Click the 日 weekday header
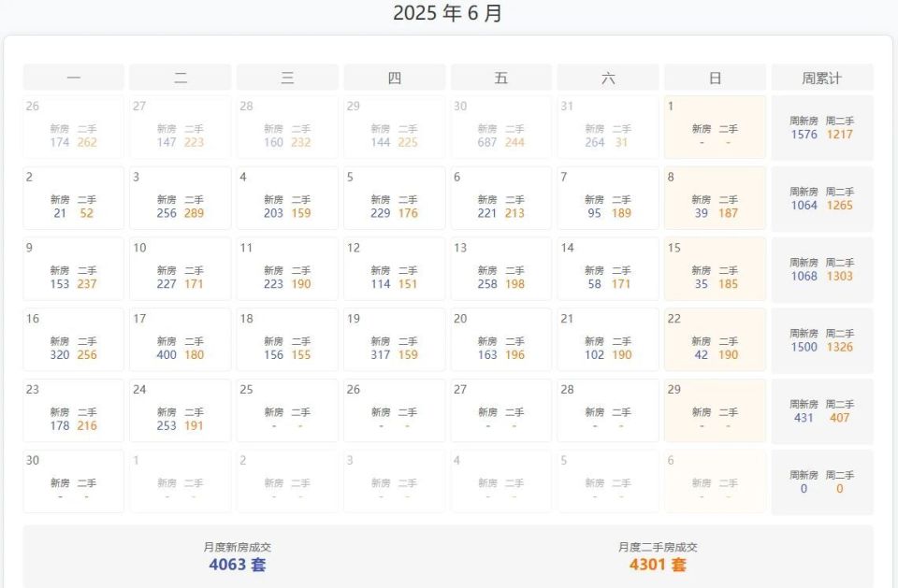The width and height of the screenshot is (898, 588). point(715,78)
